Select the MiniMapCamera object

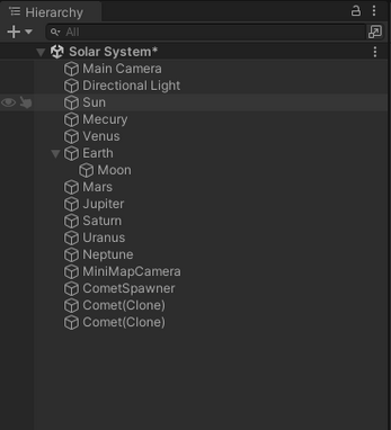pos(132,272)
